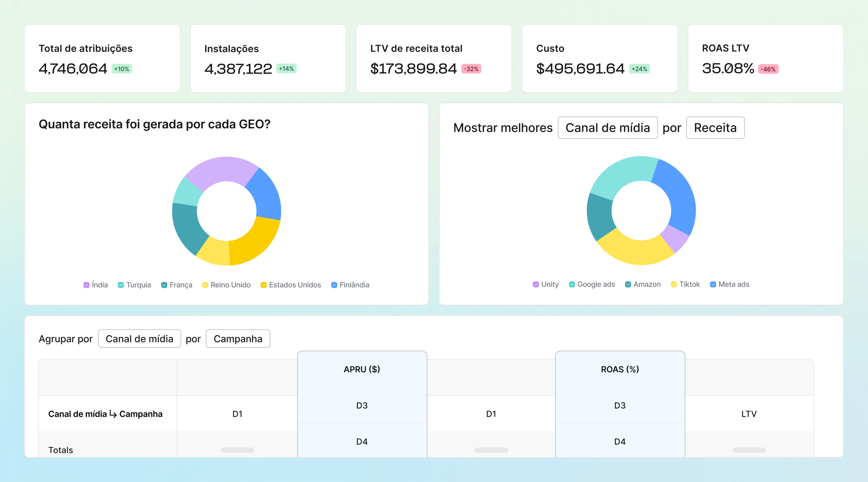Select the APRU ($) column header
This screenshot has width=868, height=482.
(x=362, y=369)
